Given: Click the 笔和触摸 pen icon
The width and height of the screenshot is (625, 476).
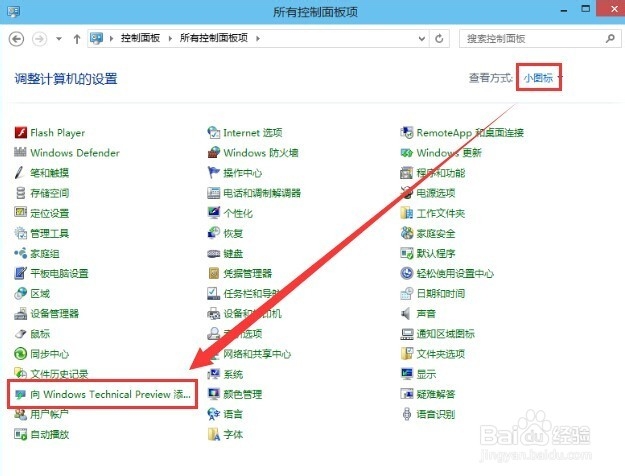Looking at the screenshot, I should tap(20, 173).
